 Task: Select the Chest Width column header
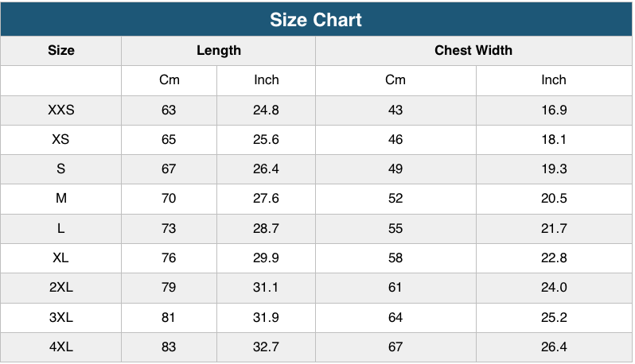tap(473, 51)
